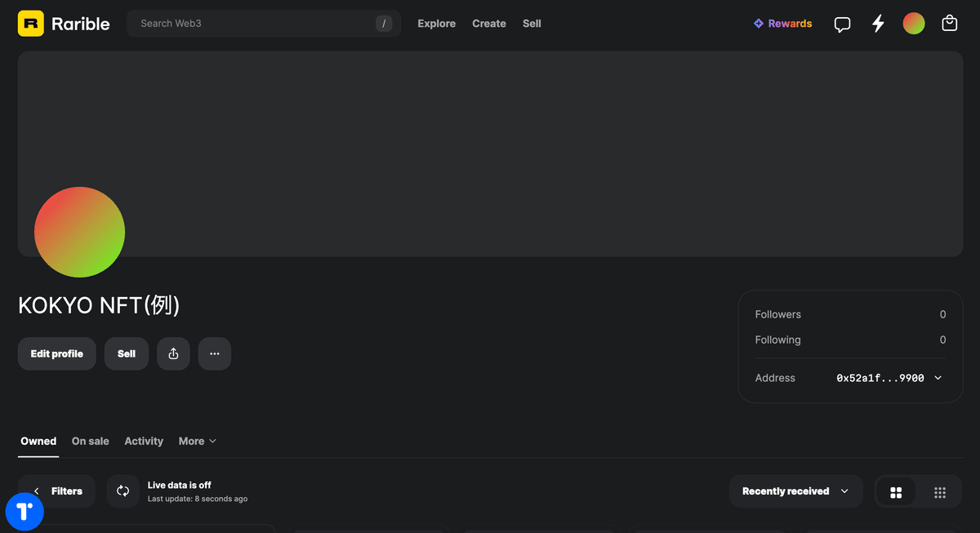Open the three-dots more options button

coord(215,353)
